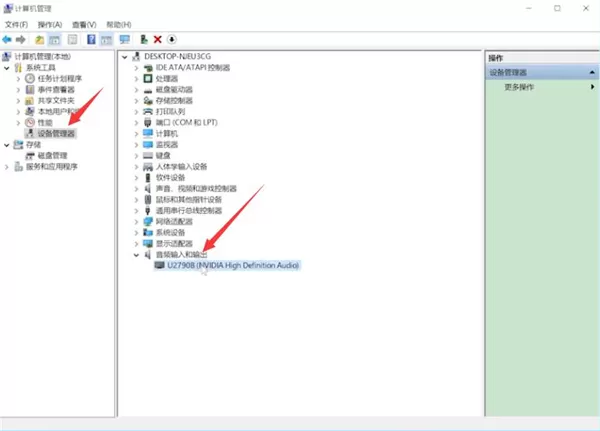Click the 共享文件夹 folder icon
Viewport: 600px width, 431px height.
pos(30,101)
